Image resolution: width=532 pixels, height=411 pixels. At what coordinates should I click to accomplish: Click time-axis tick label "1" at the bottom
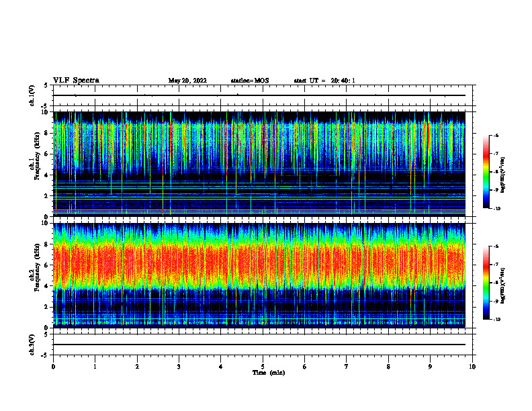pyautogui.click(x=95, y=367)
